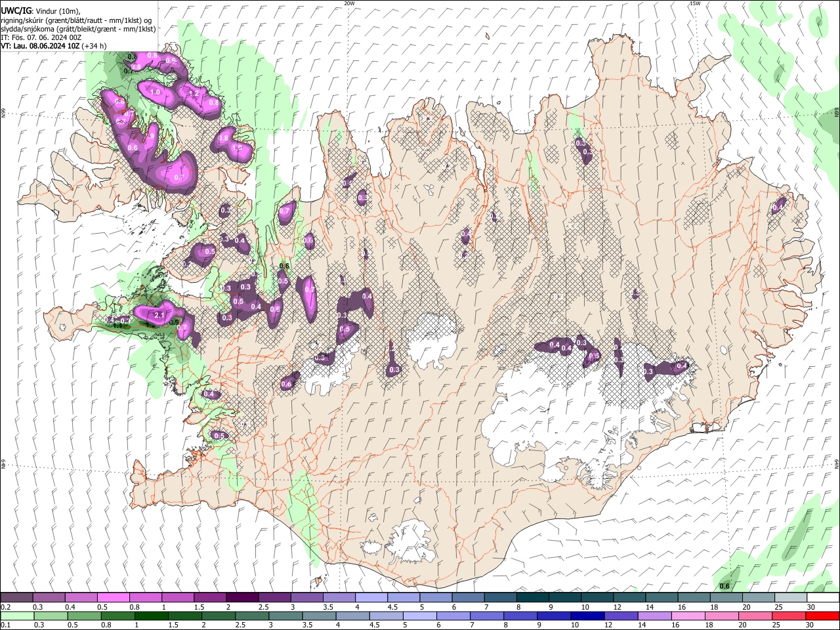The height and width of the screenshot is (630, 840).
Task: Click the '64N' latitude label on the right edge
Action: [837, 463]
